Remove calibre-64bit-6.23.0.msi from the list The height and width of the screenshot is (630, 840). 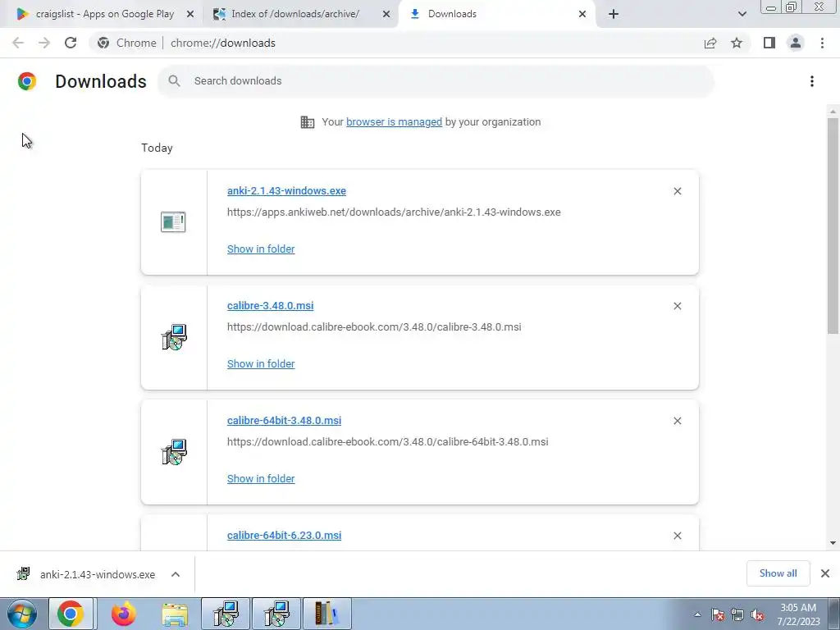[x=677, y=536]
